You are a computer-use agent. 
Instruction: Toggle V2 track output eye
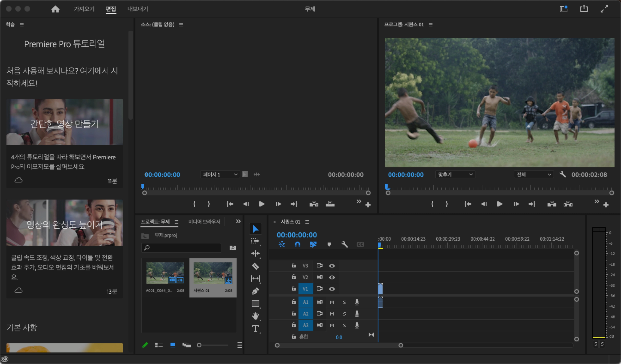pyautogui.click(x=332, y=277)
